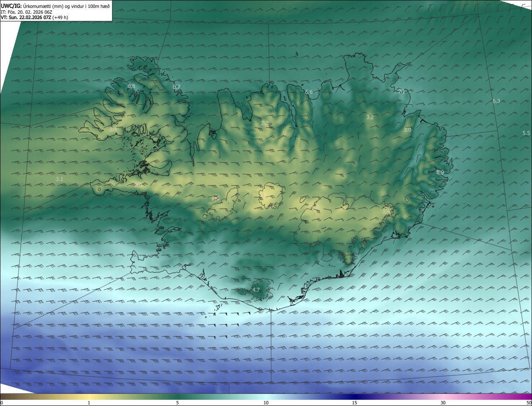This screenshot has width=532, height=406.
Task: Click the '4.7' value on the map
Action: point(256,290)
